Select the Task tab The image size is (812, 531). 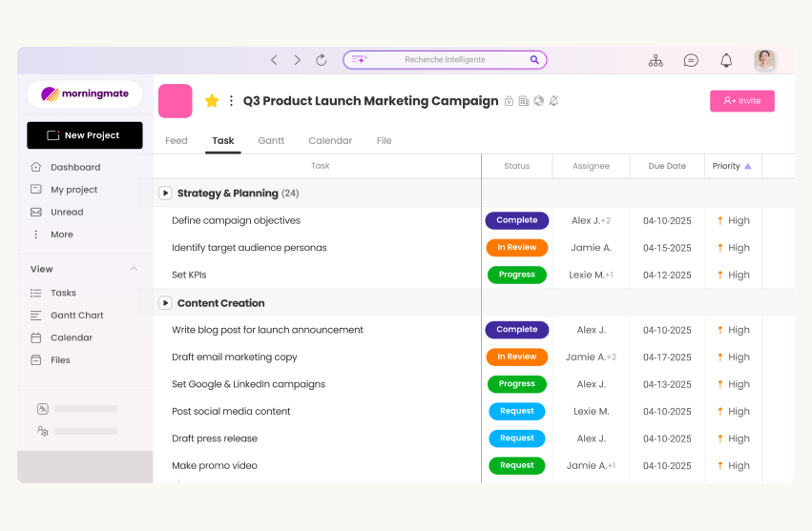pos(222,141)
